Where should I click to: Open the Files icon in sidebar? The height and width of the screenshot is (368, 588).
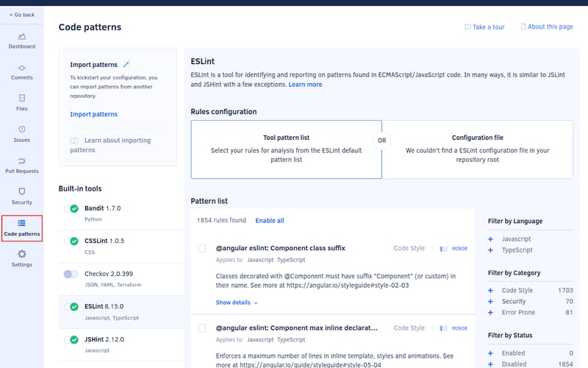(22, 98)
